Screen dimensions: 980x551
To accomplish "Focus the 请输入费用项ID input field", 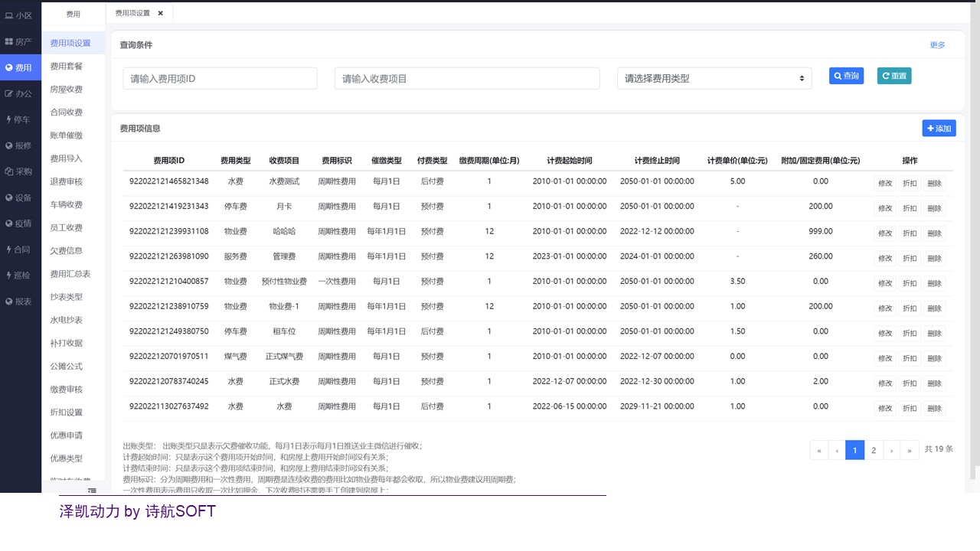I will pyautogui.click(x=220, y=78).
